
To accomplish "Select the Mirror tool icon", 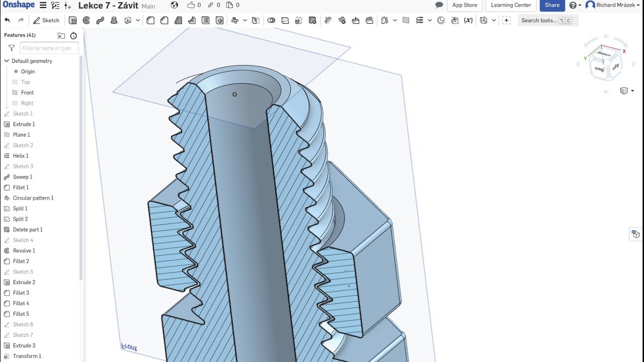I will tap(256, 21).
